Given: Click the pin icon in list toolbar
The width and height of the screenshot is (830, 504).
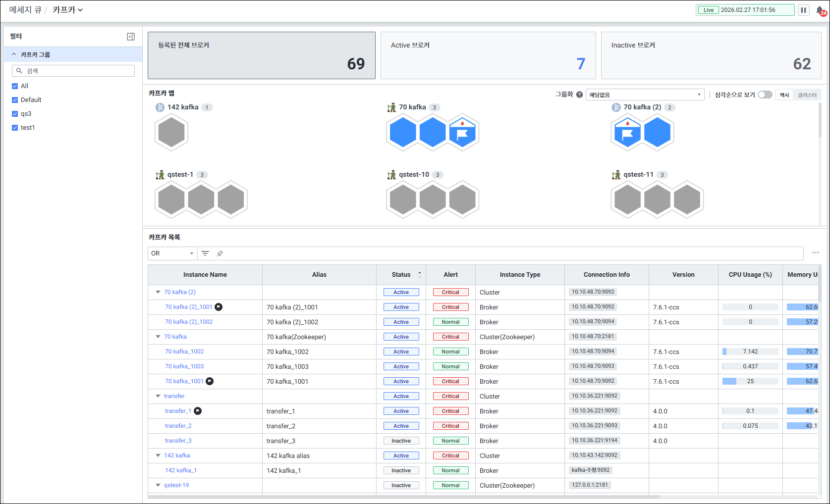Looking at the screenshot, I should (x=220, y=253).
